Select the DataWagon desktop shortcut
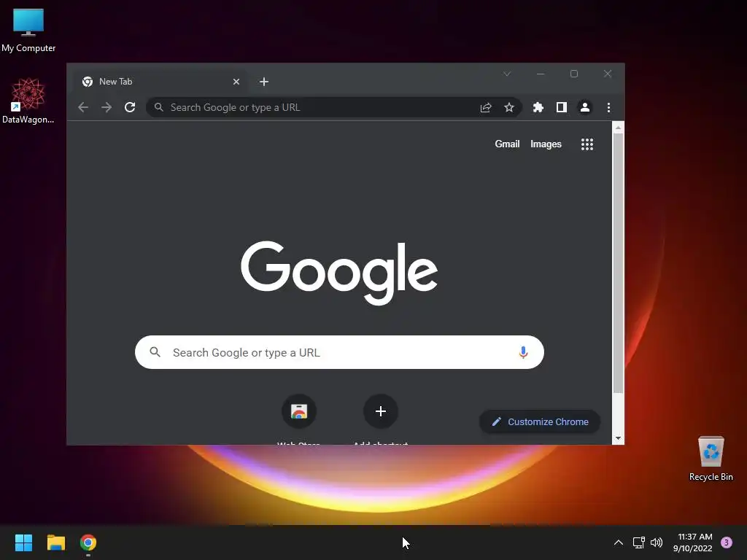This screenshot has height=560, width=747. coord(28,101)
